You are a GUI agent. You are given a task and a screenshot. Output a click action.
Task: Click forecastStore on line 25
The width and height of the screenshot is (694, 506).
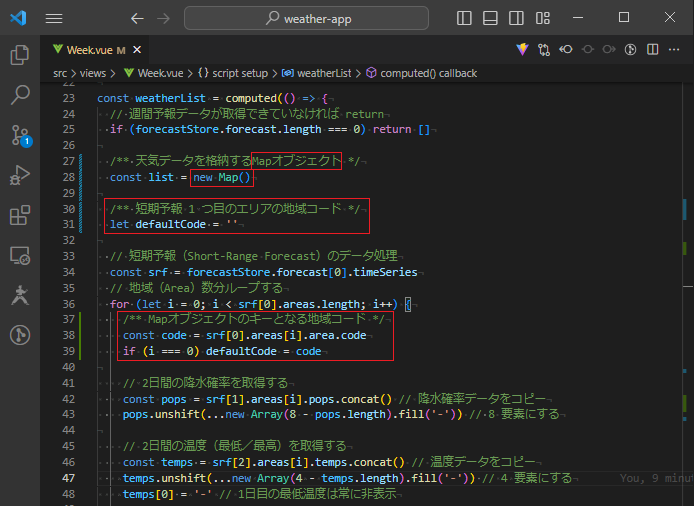click(x=177, y=129)
